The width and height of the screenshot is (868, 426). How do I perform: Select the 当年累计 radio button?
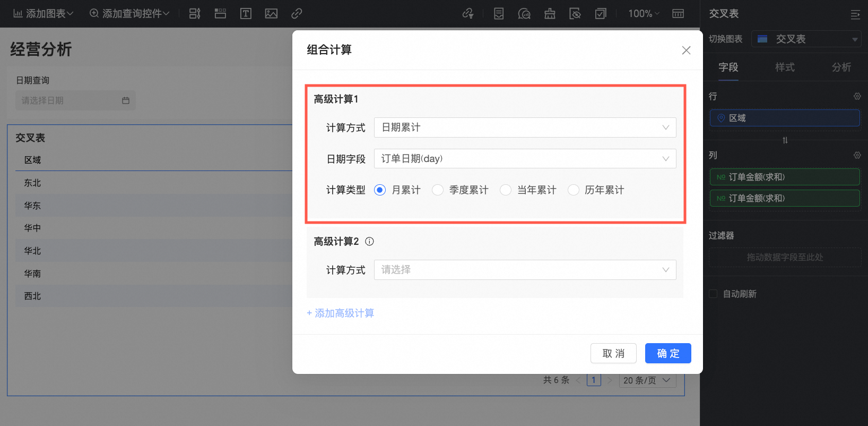(506, 190)
